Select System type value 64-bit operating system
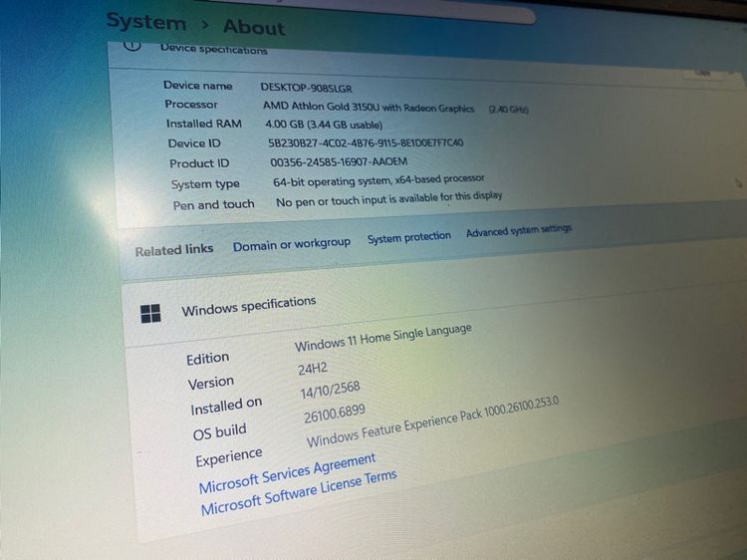 [378, 180]
